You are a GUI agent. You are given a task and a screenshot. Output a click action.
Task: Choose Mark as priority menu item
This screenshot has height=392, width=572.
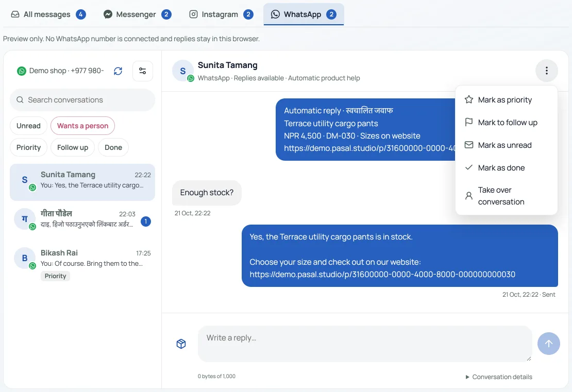pyautogui.click(x=506, y=99)
